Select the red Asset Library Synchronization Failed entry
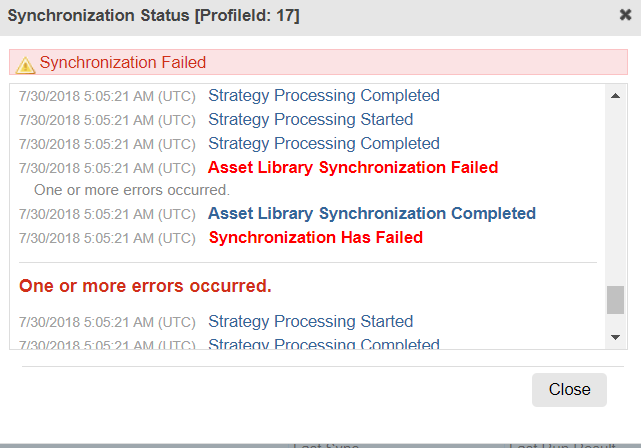Screen dimensions: 641x448 point(353,168)
